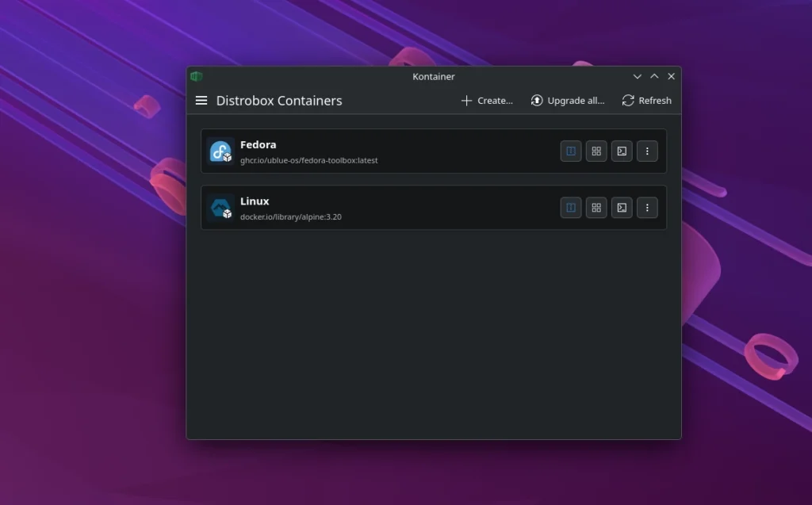812x505 pixels.
Task: Toggle the hamburger sidebar menu open
Action: 201,100
